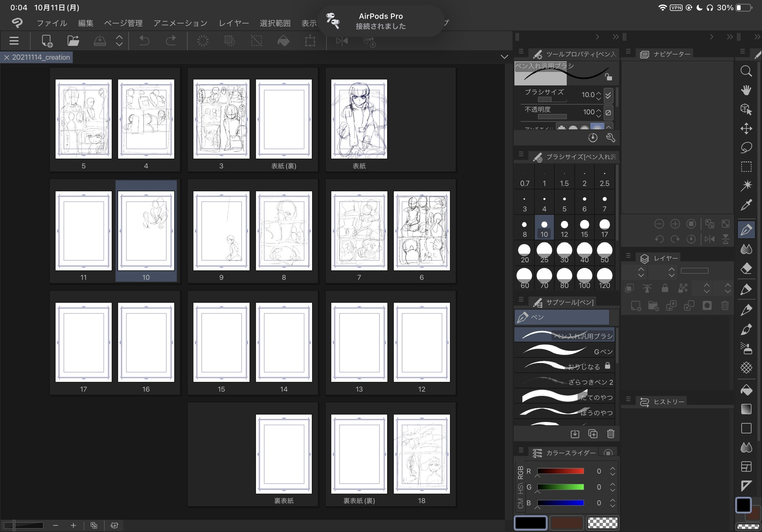
Task: Open the ページ管理 menu
Action: (123, 23)
